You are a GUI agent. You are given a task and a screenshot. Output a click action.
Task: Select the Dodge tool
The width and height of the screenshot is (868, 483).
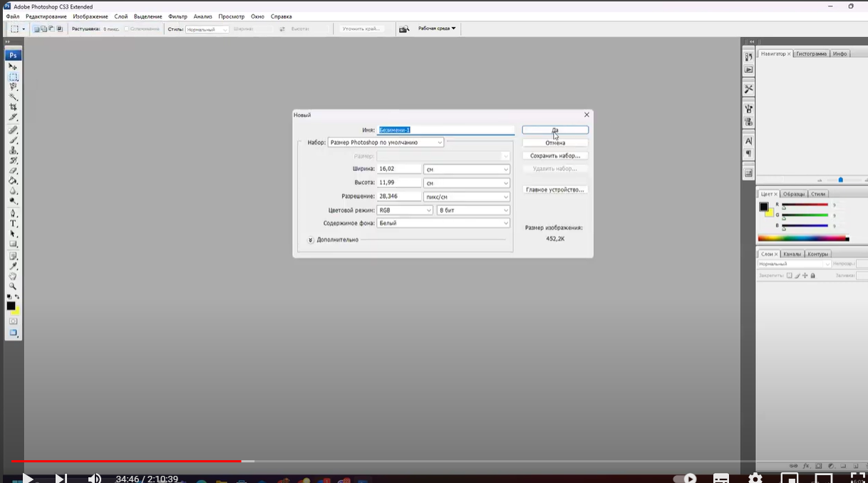13,201
